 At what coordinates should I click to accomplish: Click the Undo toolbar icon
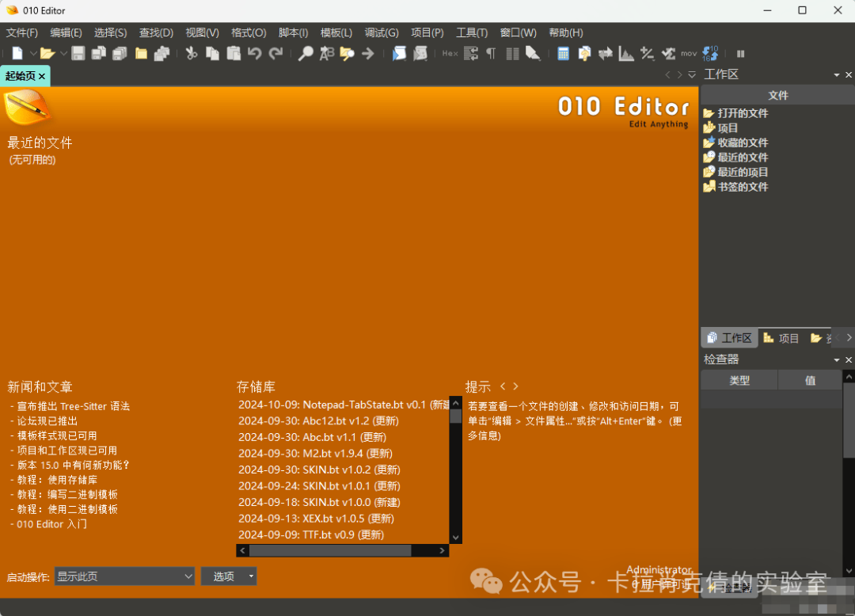(x=253, y=53)
